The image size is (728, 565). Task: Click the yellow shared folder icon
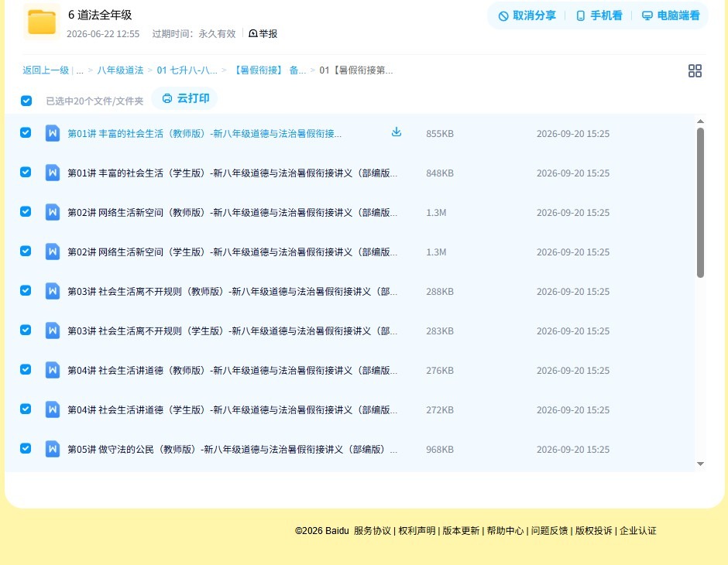(x=41, y=22)
